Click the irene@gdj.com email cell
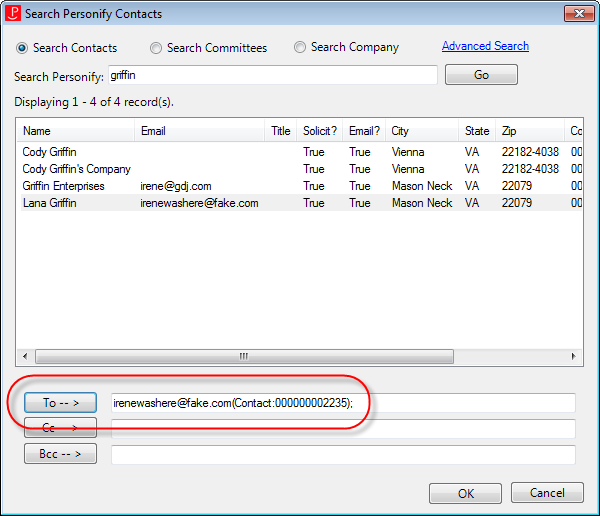This screenshot has width=600, height=516. 176,186
